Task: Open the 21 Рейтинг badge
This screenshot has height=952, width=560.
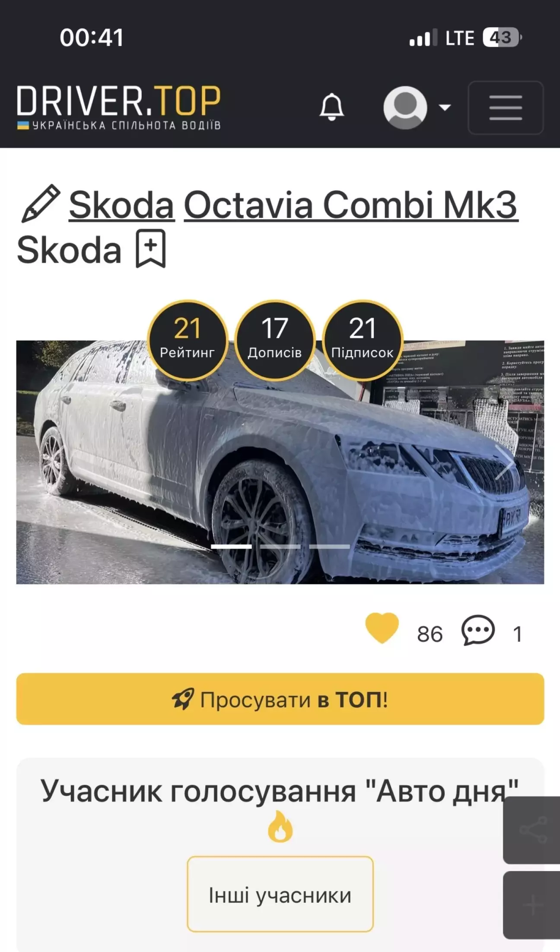Action: pos(187,340)
